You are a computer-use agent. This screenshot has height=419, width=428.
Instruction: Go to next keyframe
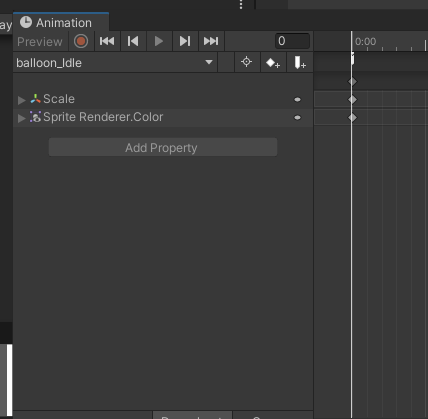tap(185, 41)
